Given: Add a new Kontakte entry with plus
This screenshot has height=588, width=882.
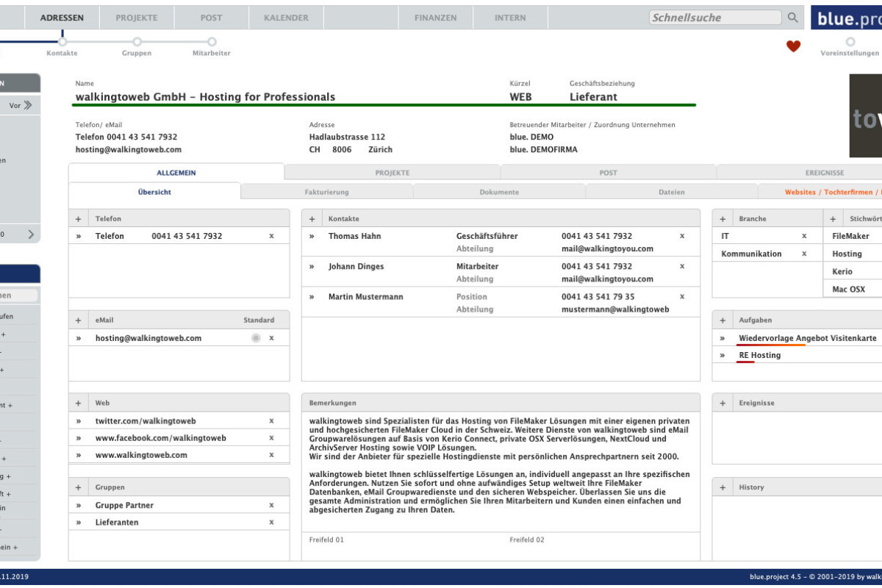Looking at the screenshot, I should [x=312, y=219].
